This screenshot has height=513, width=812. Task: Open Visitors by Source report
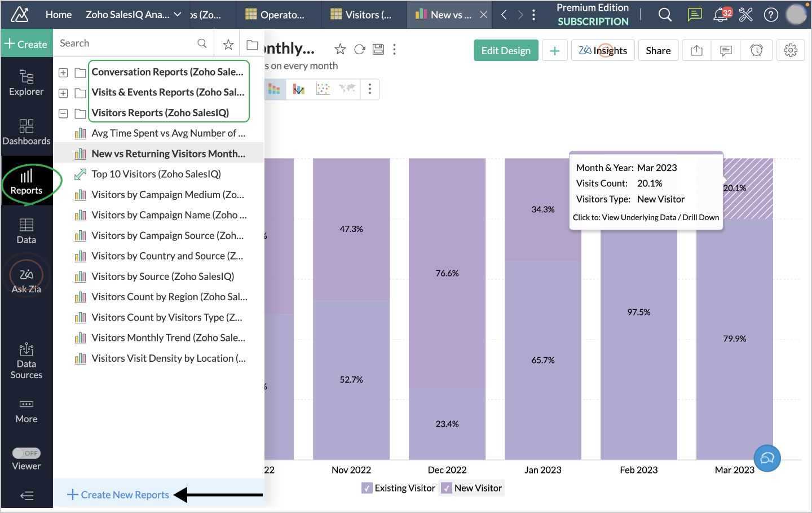[x=162, y=277]
